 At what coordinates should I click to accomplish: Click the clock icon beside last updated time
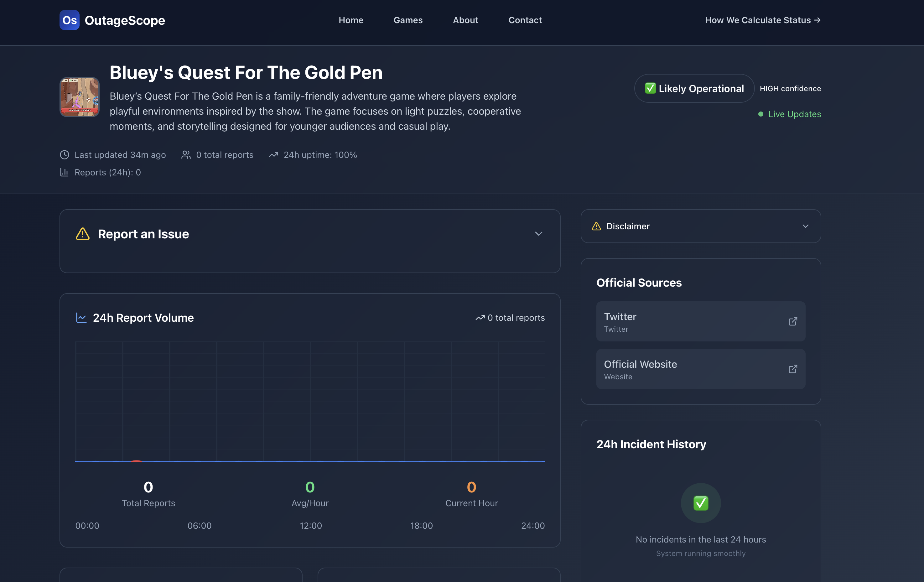[64, 155]
